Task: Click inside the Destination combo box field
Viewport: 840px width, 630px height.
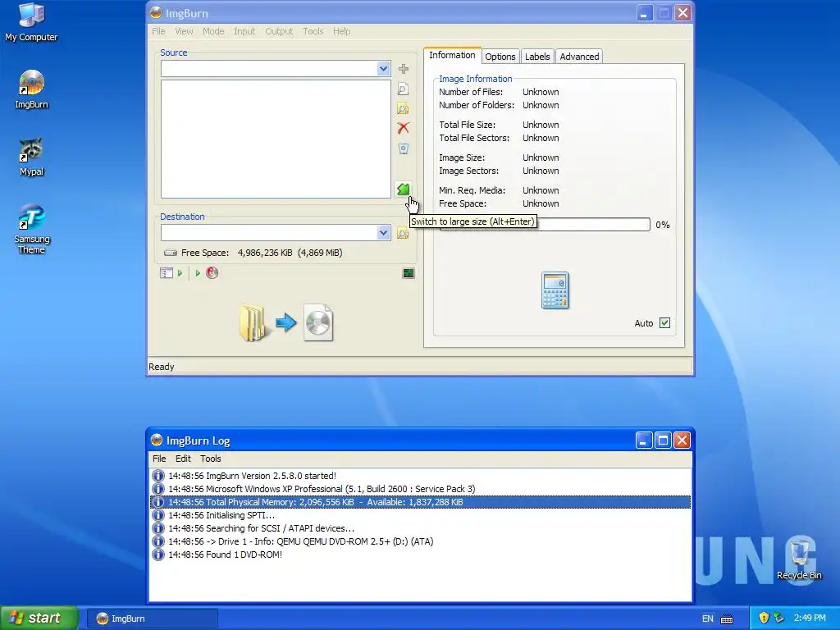Action: (x=269, y=232)
